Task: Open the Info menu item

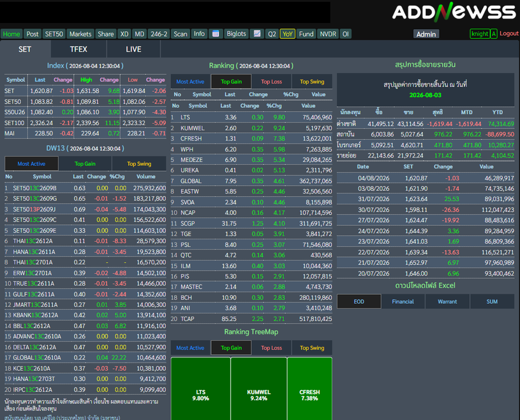Action: [199, 34]
